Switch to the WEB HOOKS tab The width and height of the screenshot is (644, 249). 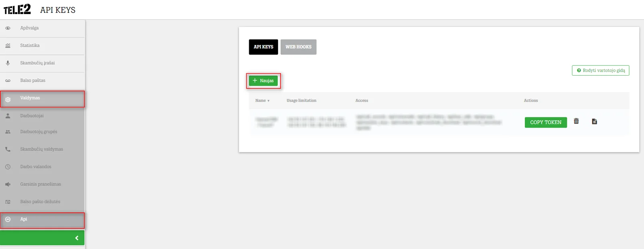298,47
